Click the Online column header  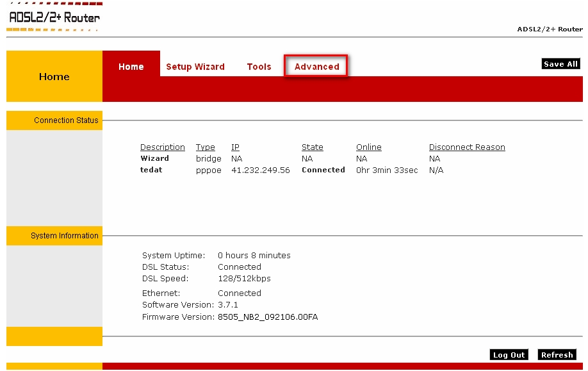pyautogui.click(x=369, y=147)
